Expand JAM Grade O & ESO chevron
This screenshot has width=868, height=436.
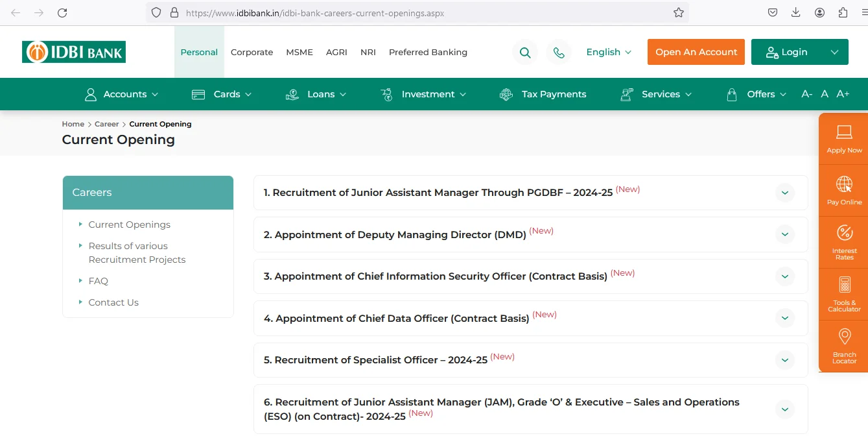pos(785,409)
